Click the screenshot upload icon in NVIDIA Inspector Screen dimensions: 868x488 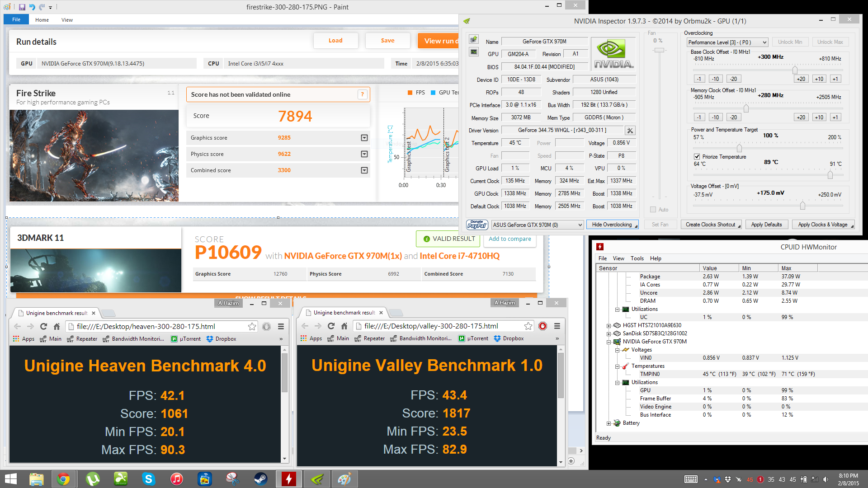473,39
